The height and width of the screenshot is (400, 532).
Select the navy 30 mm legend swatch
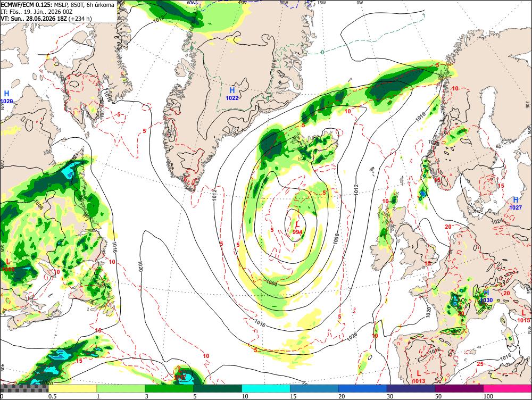click(x=411, y=388)
